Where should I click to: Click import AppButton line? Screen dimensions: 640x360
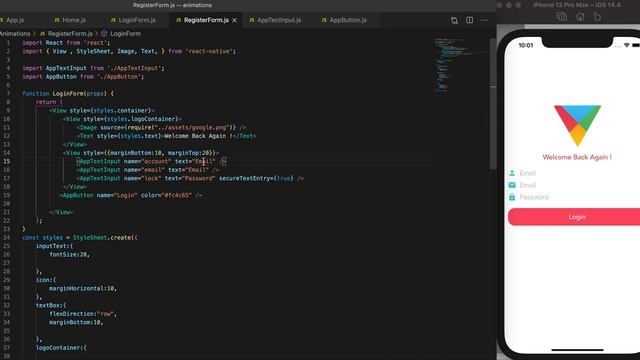pyautogui.click(x=83, y=77)
